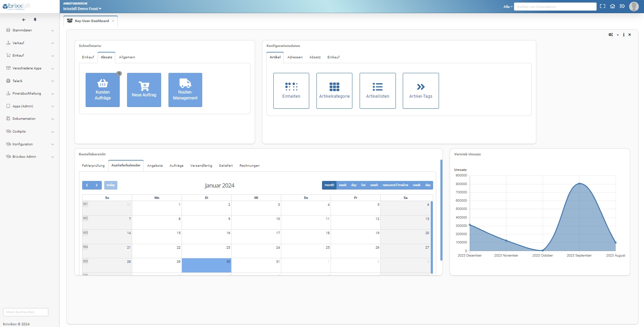Pin the sidebar with the pushpin icon
This screenshot has height=327, width=644.
[35, 20]
